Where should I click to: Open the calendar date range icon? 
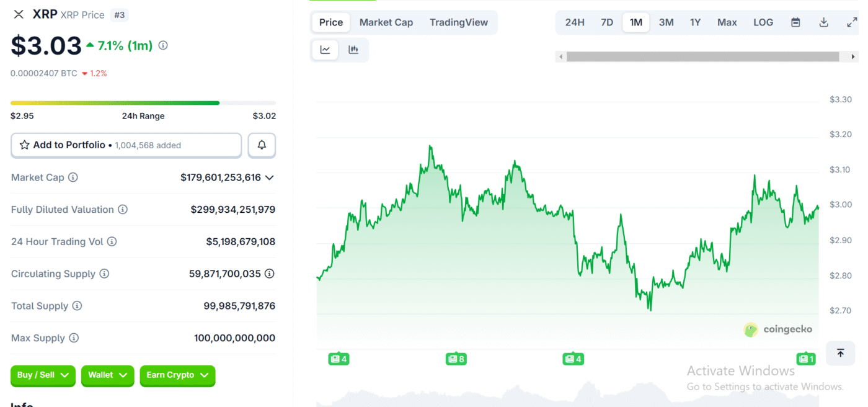click(x=795, y=22)
